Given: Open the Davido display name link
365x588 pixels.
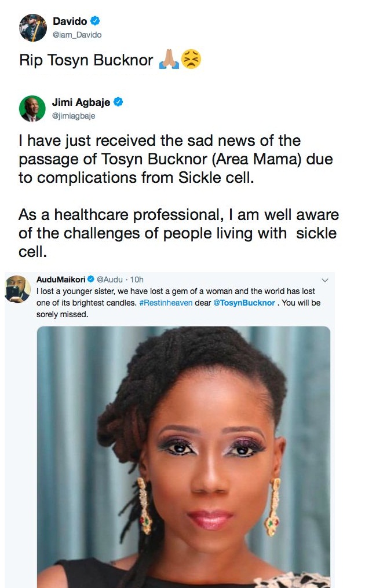Looking at the screenshot, I should pyautogui.click(x=70, y=21).
